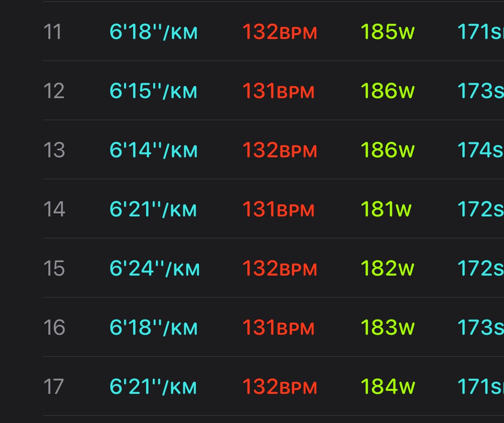Select the 6'14''/km pace value
Screen dimensions: 504x423
click(x=153, y=150)
